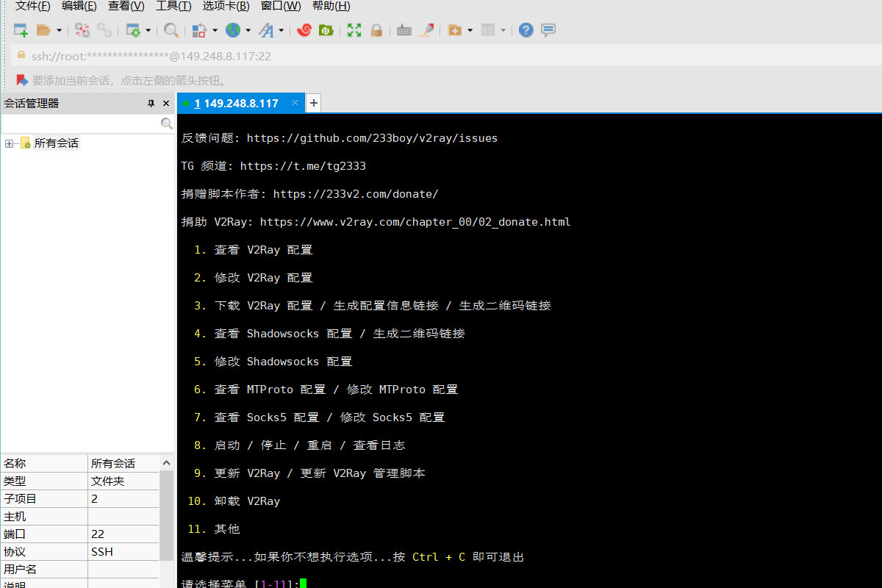This screenshot has width=882, height=588.
Task: Click the '协议' value SSH cell
Action: point(123,552)
